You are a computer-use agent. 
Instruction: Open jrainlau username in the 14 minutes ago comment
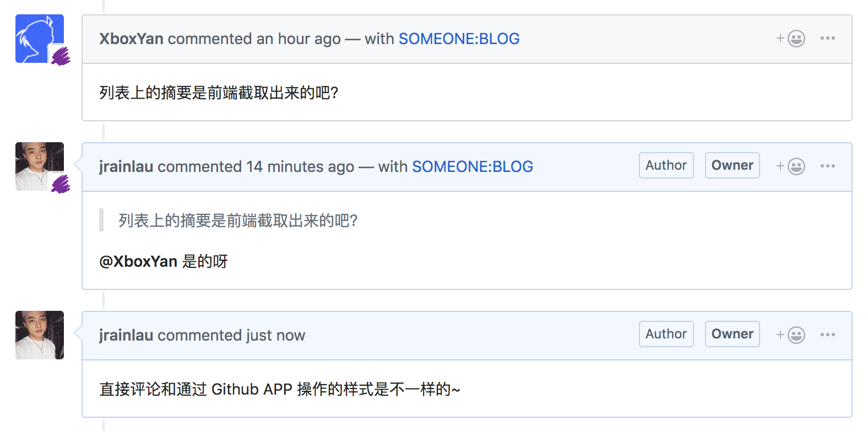(x=126, y=166)
